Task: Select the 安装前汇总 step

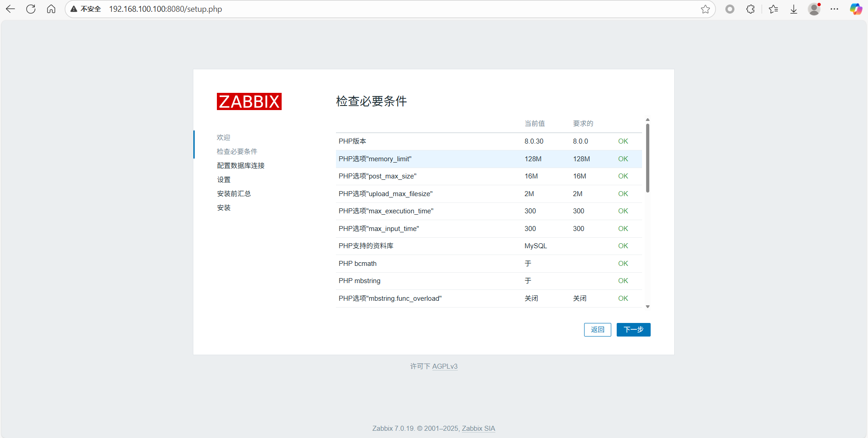Action: (x=234, y=193)
